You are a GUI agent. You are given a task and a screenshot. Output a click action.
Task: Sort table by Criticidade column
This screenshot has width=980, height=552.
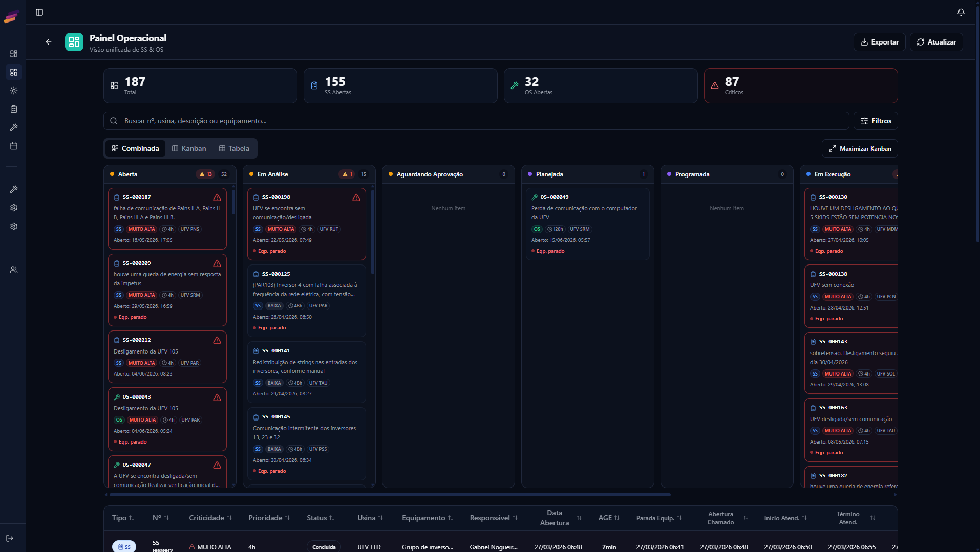click(210, 518)
